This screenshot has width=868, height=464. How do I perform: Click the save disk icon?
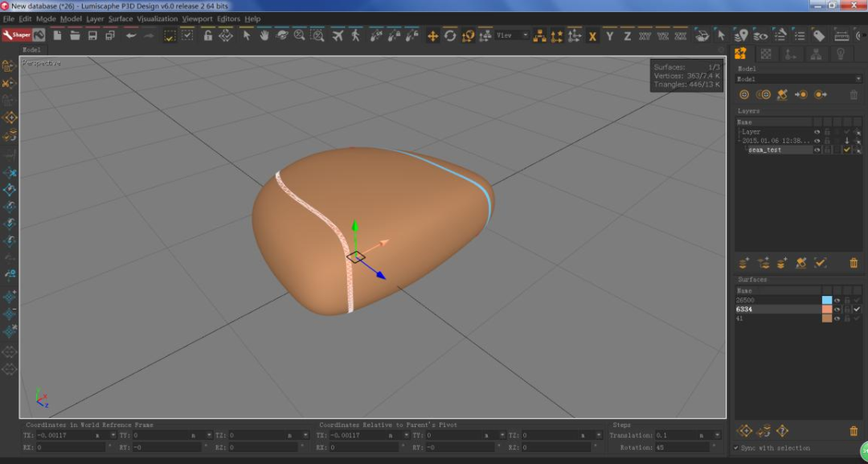tap(92, 35)
